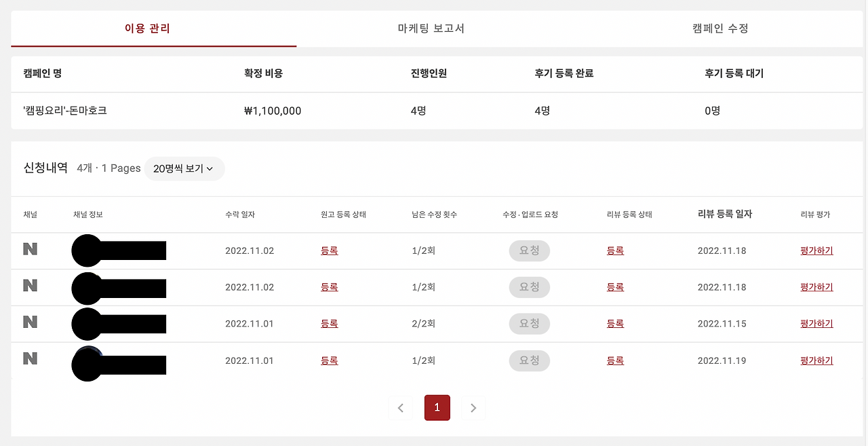Viewport: 868px width, 446px height.
Task: Click the next page arrow
Action: pyautogui.click(x=473, y=407)
